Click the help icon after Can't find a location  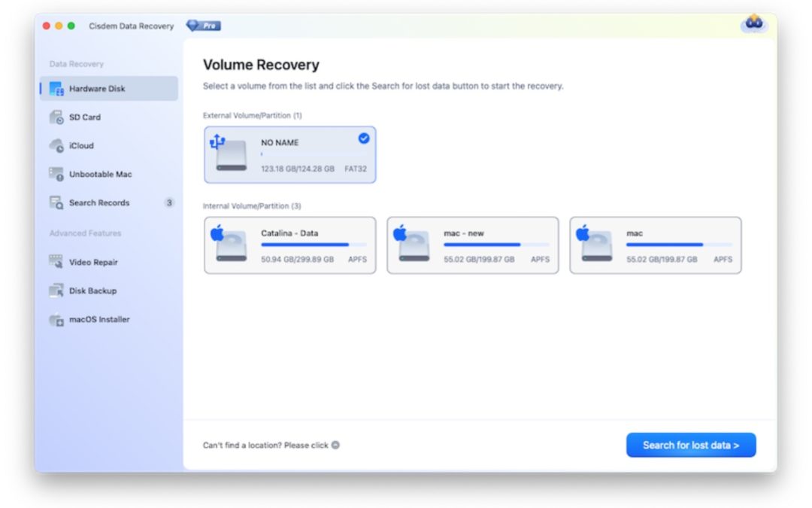pos(335,445)
